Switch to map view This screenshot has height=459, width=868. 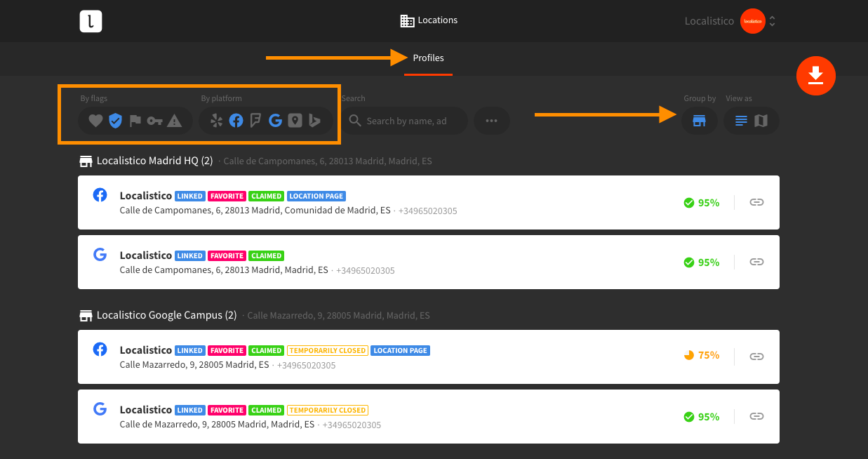761,121
